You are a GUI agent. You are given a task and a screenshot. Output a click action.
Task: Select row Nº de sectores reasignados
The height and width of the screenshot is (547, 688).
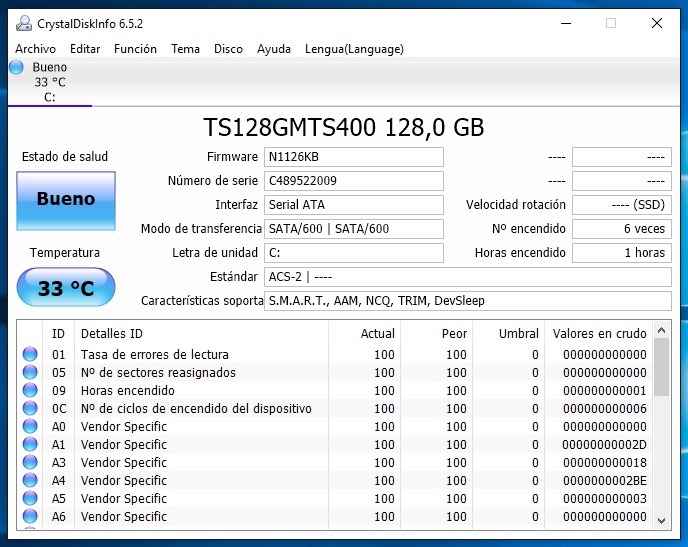pyautogui.click(x=335, y=372)
